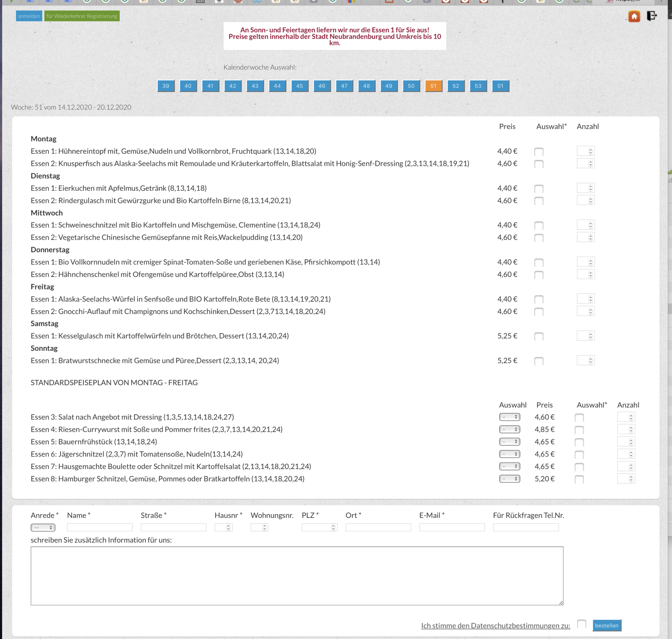Image resolution: width=672 pixels, height=639 pixels.
Task: Switch to calendar week 52
Action: tap(455, 86)
